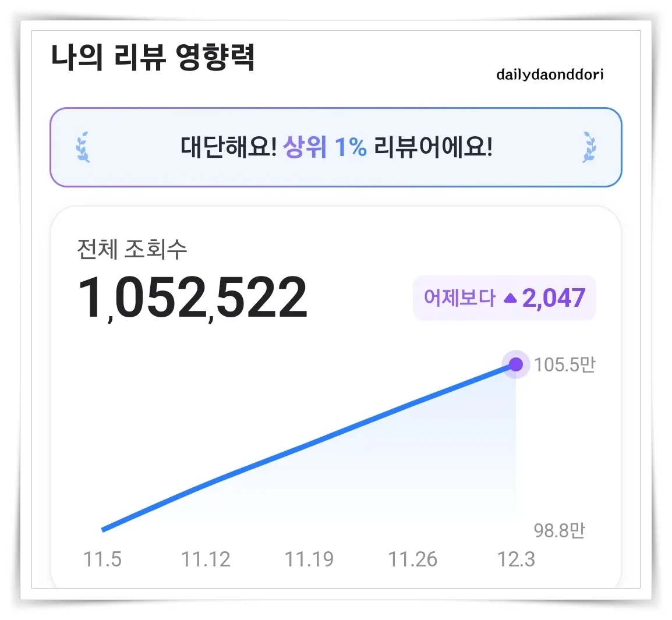
Task: Click the left laurel wreath icon
Action: (x=83, y=147)
